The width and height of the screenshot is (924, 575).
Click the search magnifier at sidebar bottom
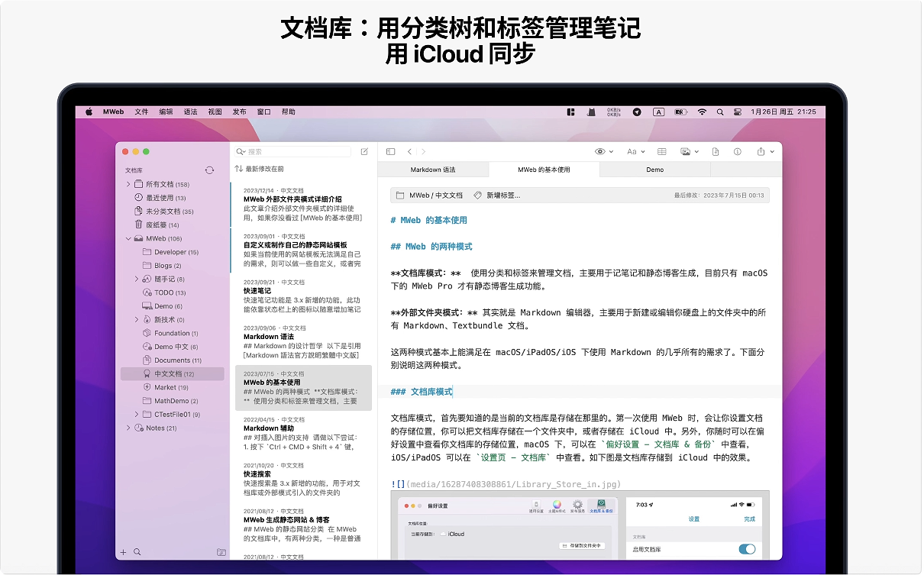(x=137, y=551)
